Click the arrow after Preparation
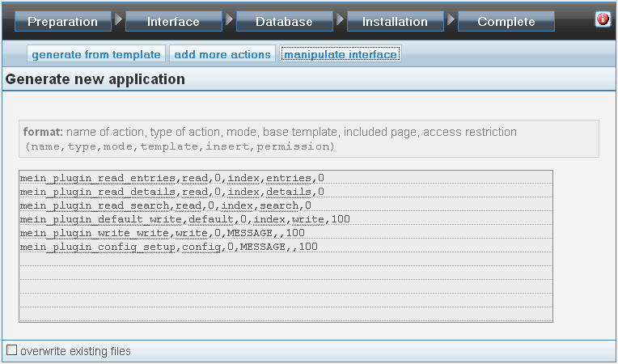 click(118, 19)
